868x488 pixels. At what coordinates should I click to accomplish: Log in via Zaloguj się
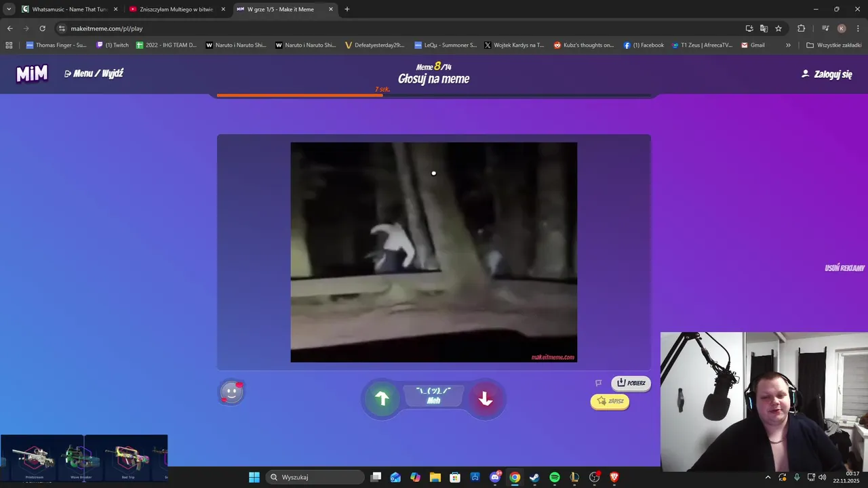tap(827, 74)
